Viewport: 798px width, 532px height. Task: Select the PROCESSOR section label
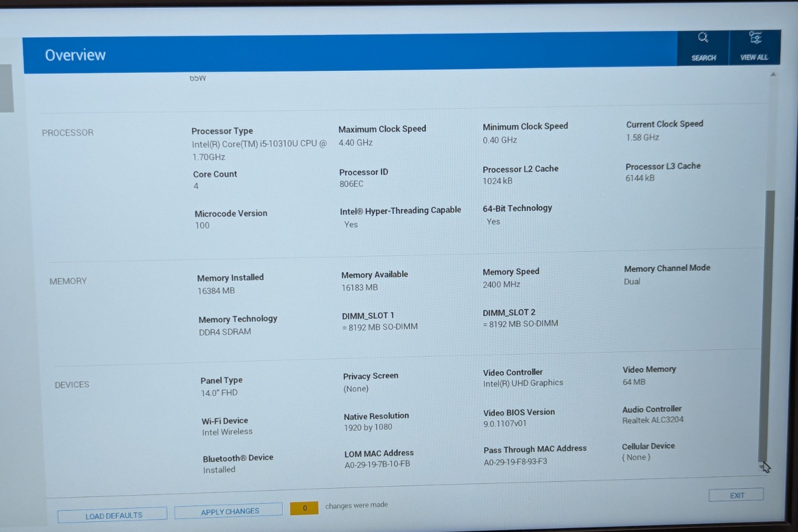(x=68, y=133)
